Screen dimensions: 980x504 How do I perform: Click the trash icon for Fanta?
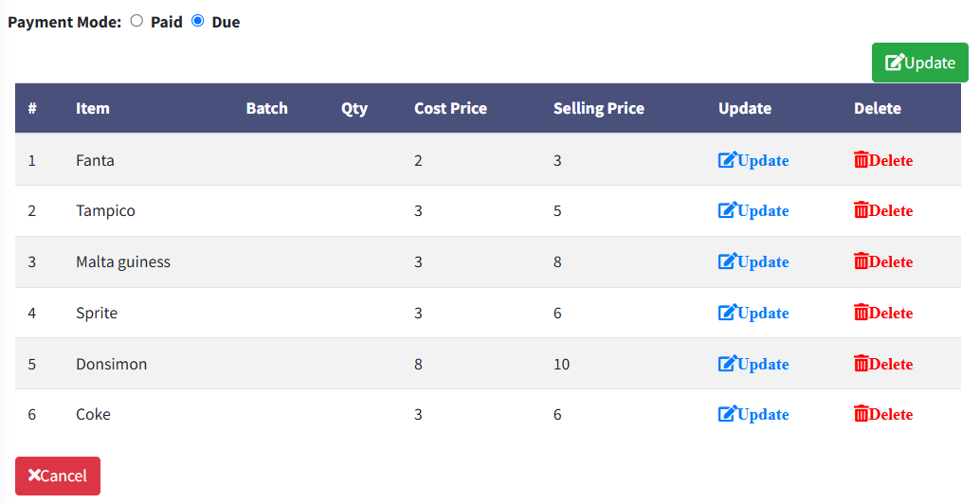861,160
